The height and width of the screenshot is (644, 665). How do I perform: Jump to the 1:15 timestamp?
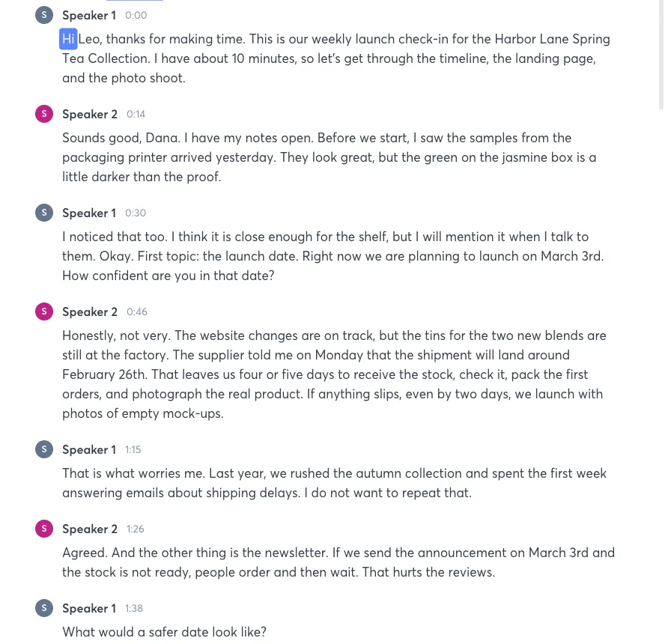click(x=133, y=449)
